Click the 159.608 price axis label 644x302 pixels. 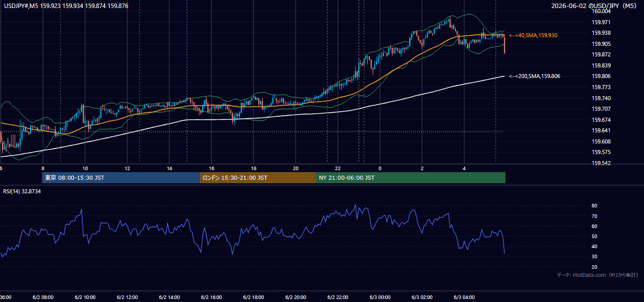click(x=601, y=141)
